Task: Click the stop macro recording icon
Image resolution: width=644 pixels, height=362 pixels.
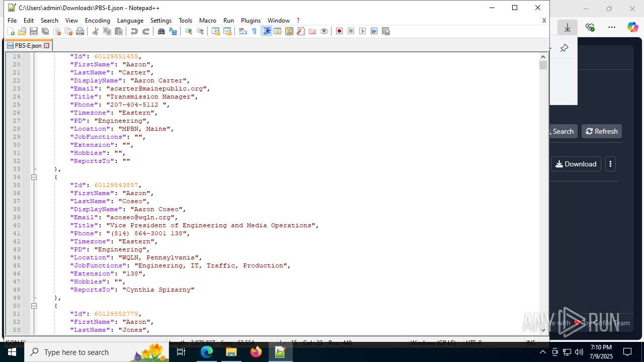Action: coord(351,31)
